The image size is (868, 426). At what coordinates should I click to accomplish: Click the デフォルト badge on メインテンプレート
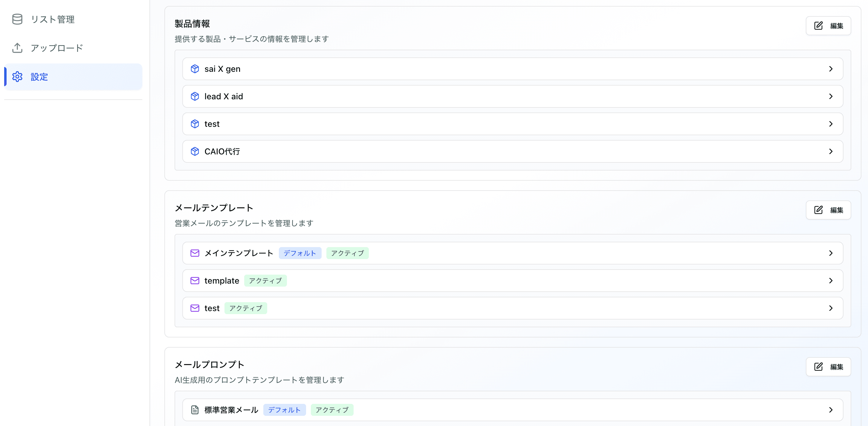[300, 253]
